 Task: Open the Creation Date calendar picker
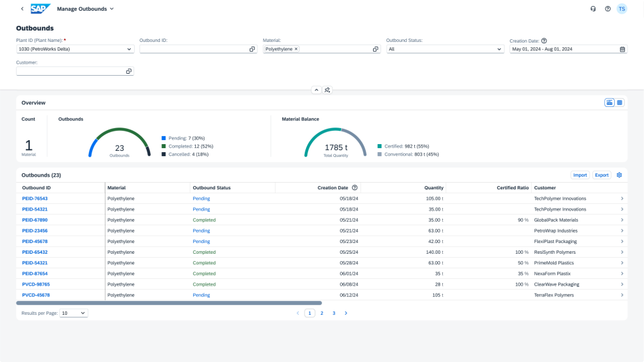click(x=622, y=49)
